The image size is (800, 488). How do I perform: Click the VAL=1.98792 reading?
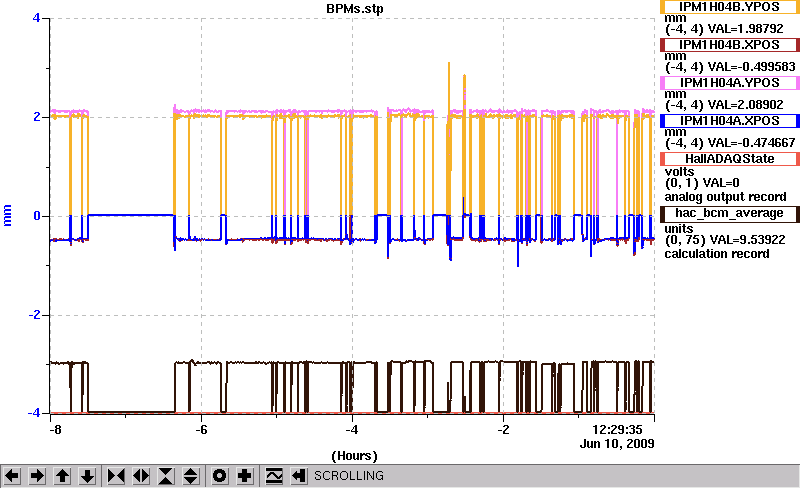point(745,29)
